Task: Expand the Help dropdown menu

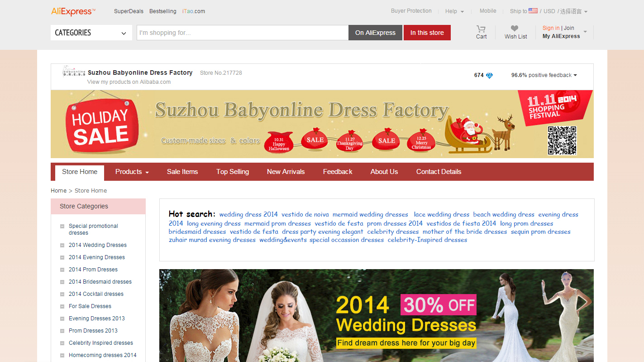Action: 454,11
